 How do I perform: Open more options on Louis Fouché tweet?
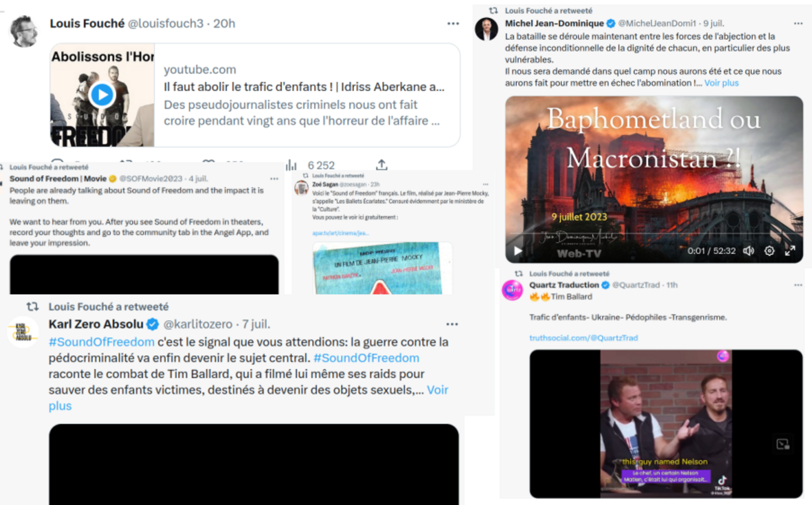coord(453,24)
